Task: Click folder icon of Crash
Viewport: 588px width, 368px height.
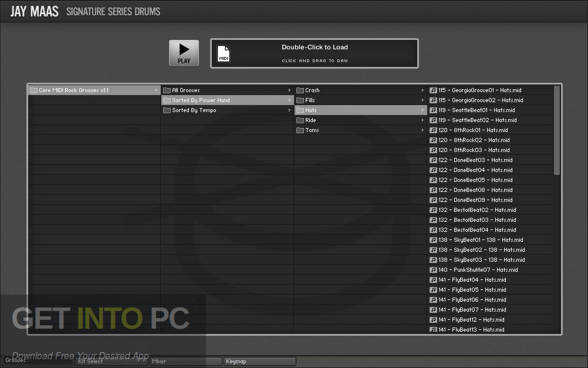Action: pyautogui.click(x=300, y=90)
